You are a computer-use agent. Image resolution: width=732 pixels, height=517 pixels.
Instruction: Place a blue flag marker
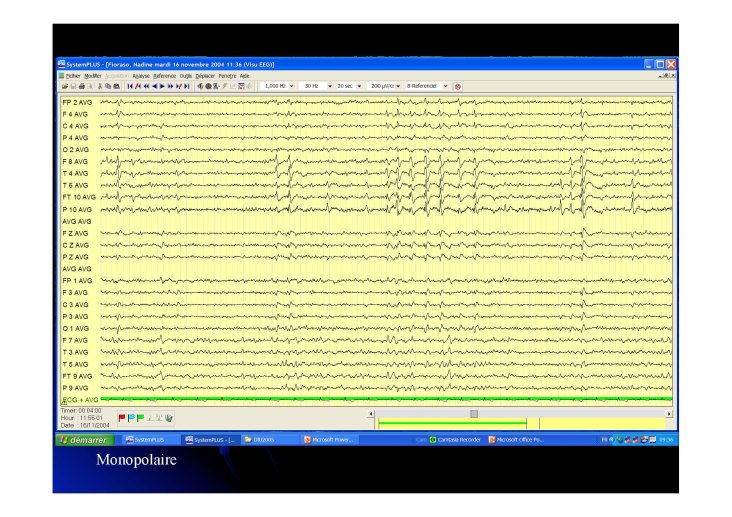click(131, 418)
